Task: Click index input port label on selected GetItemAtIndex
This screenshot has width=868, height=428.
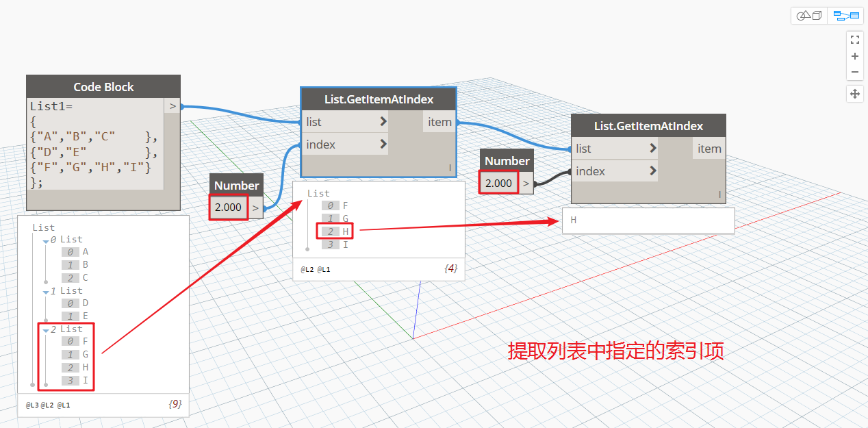Action: [x=321, y=144]
